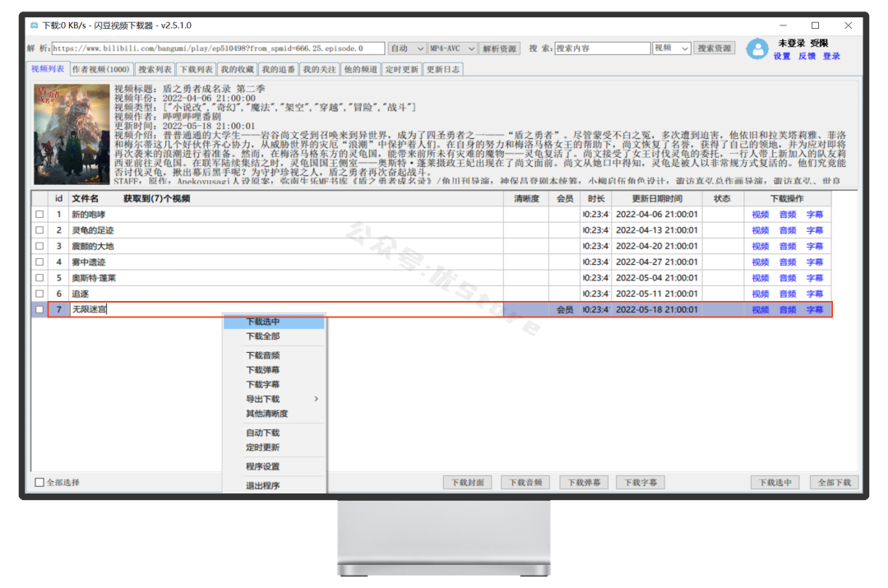Screen dimensions: 888x588
Task: Enable the 全部选择 checkbox
Action: point(39,483)
